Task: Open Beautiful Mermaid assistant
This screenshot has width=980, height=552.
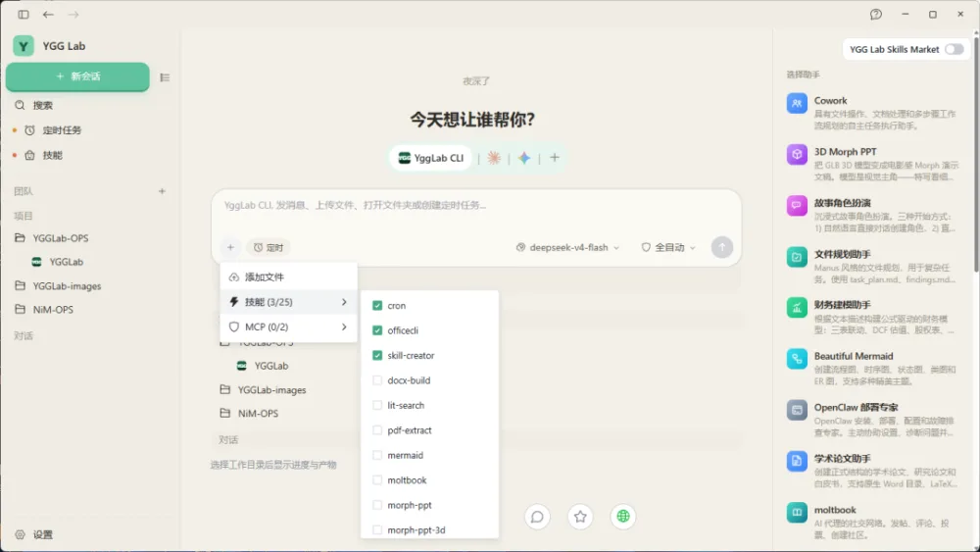Action: pyautogui.click(x=872, y=369)
